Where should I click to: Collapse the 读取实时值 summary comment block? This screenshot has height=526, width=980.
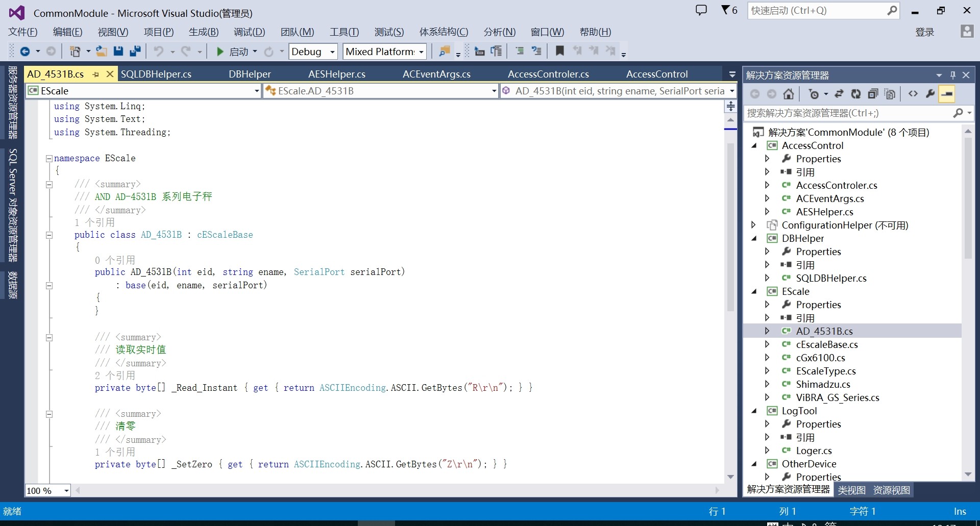coord(49,337)
